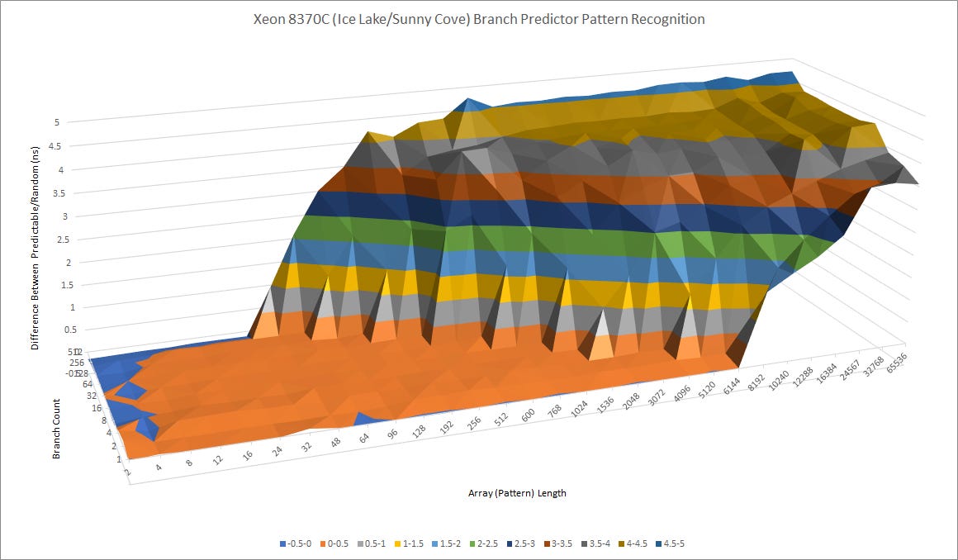Click 'Difference Between Predictable/Random (ns)' axis title

(35, 248)
